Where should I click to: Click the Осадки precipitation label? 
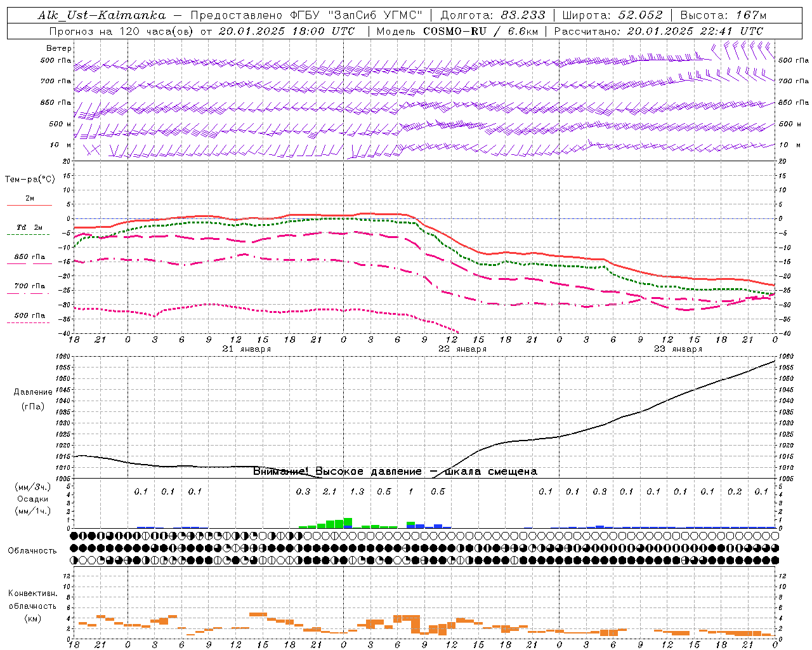(32, 499)
